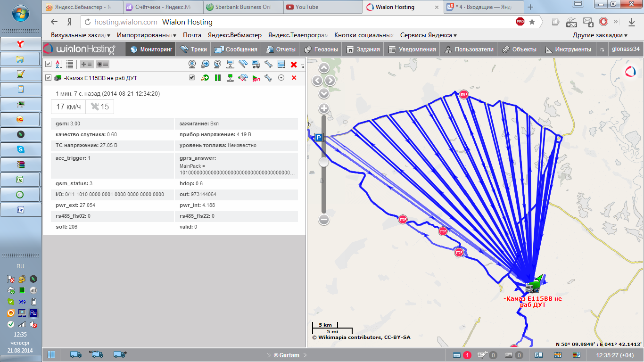Zoom in the map with plus button
The image size is (644, 362).
324,108
